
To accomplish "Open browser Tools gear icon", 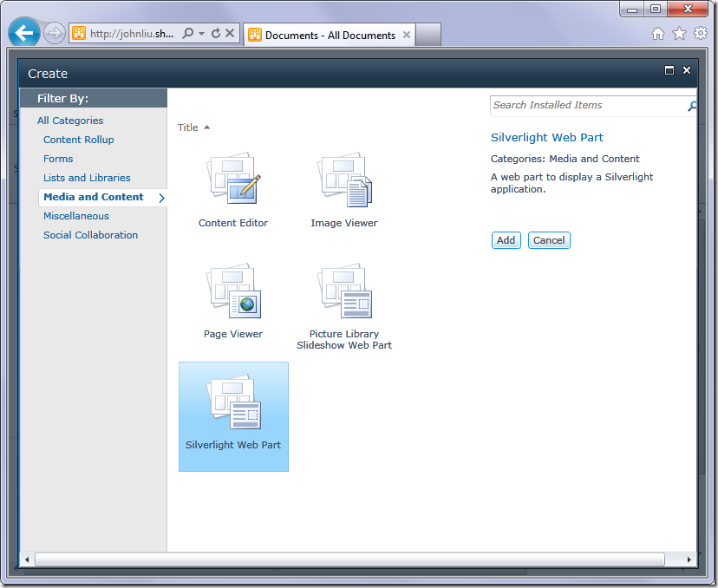I will (700, 34).
